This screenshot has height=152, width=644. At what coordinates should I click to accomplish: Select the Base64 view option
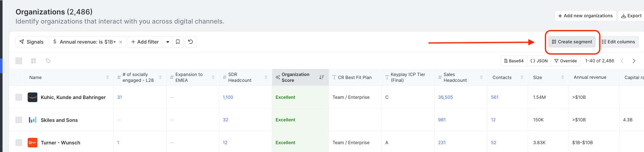point(514,61)
